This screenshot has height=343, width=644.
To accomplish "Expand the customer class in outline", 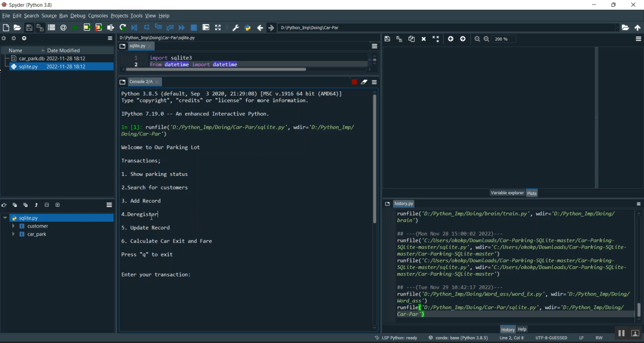I will coord(13,226).
